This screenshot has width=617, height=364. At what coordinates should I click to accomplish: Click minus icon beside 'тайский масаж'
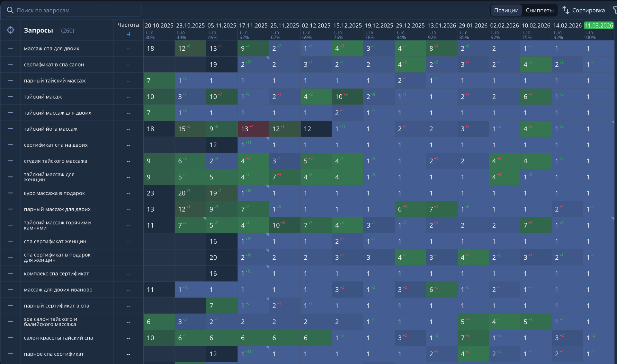(11, 97)
